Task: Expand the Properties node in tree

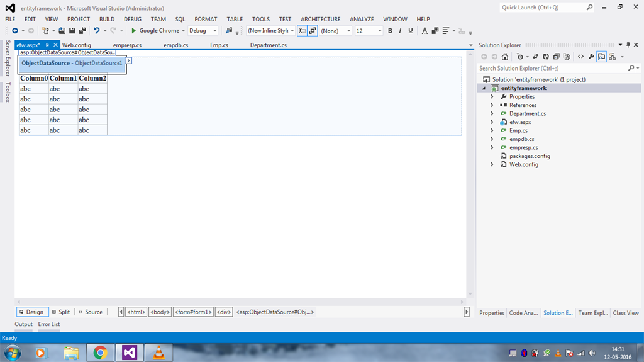Action: tap(492, 97)
